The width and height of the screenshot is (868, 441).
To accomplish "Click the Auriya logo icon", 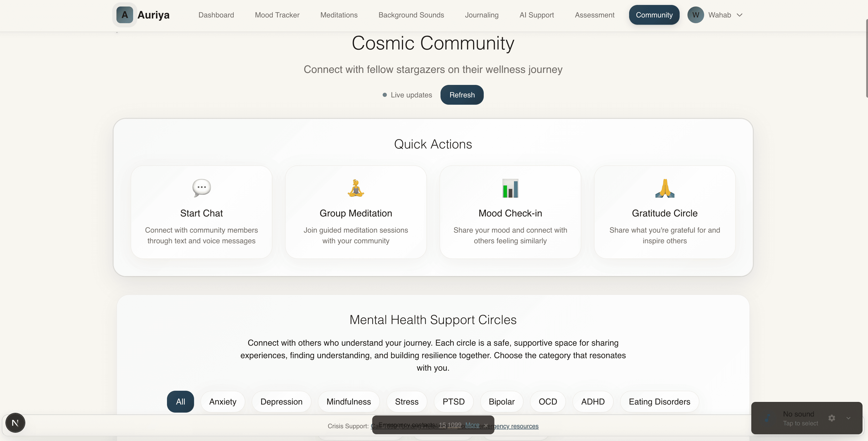I will click(x=124, y=15).
